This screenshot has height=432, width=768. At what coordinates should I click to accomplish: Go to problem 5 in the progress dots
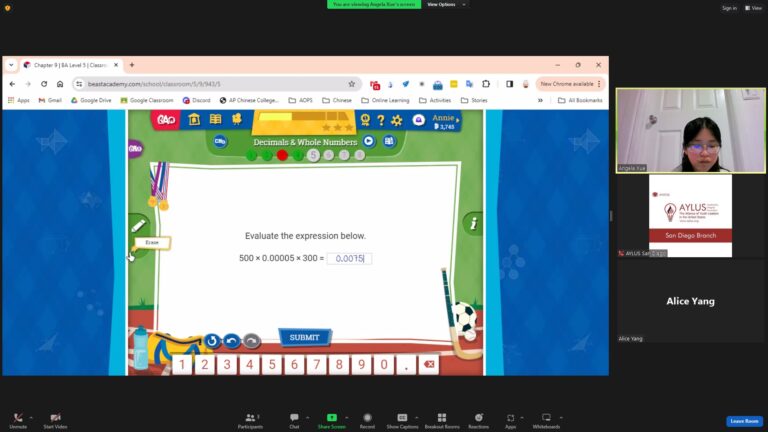coord(313,155)
